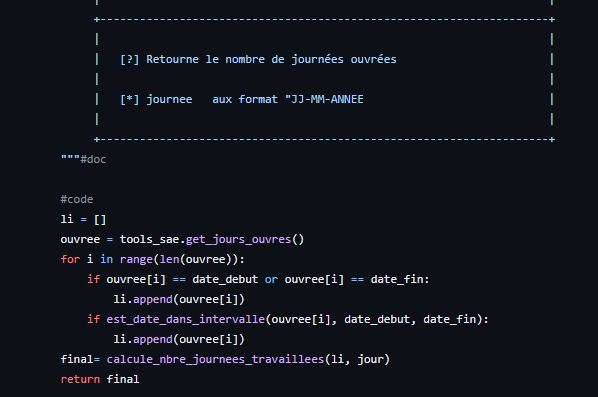Click 'calcule_nbre_journees_travaillees' function name
The height and width of the screenshot is (397, 598).
click(215, 359)
